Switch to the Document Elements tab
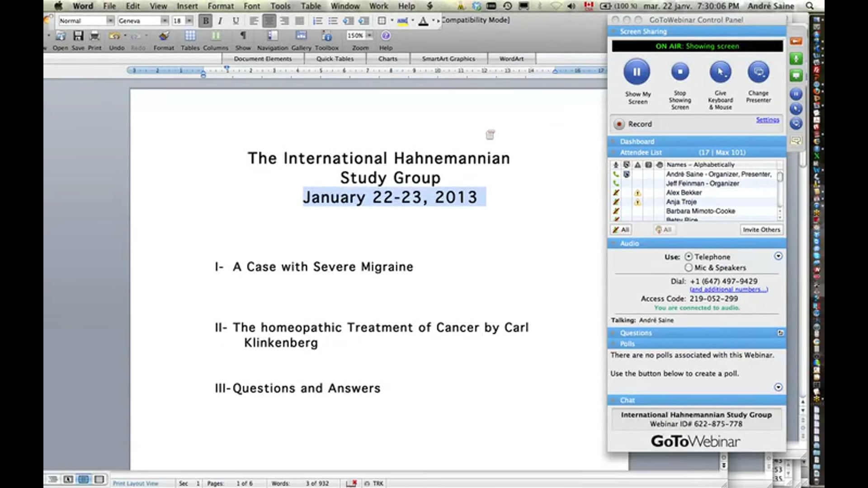Screen dimensions: 868x488 (263, 58)
